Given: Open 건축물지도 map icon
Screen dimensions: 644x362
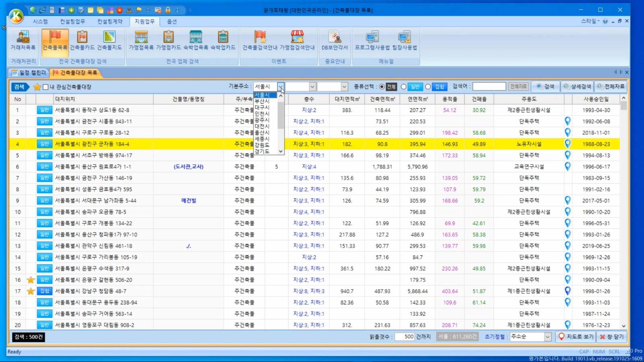Looking at the screenshot, I should click(109, 40).
